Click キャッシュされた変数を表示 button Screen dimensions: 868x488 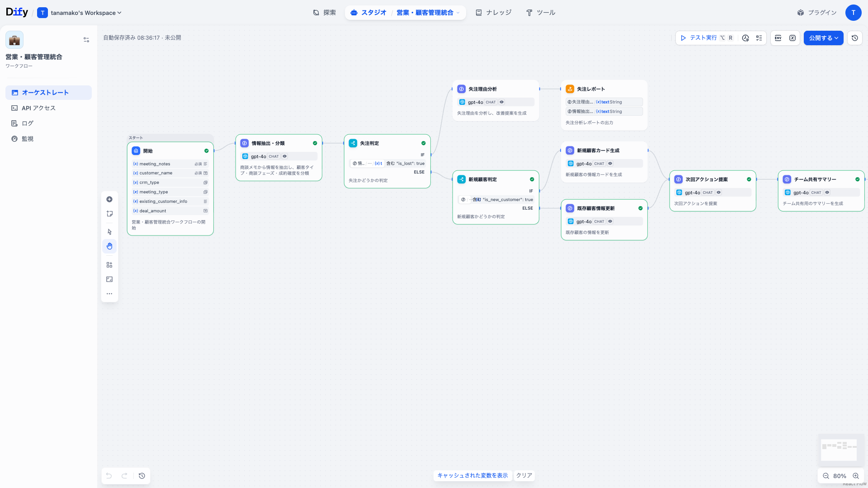coord(472,475)
